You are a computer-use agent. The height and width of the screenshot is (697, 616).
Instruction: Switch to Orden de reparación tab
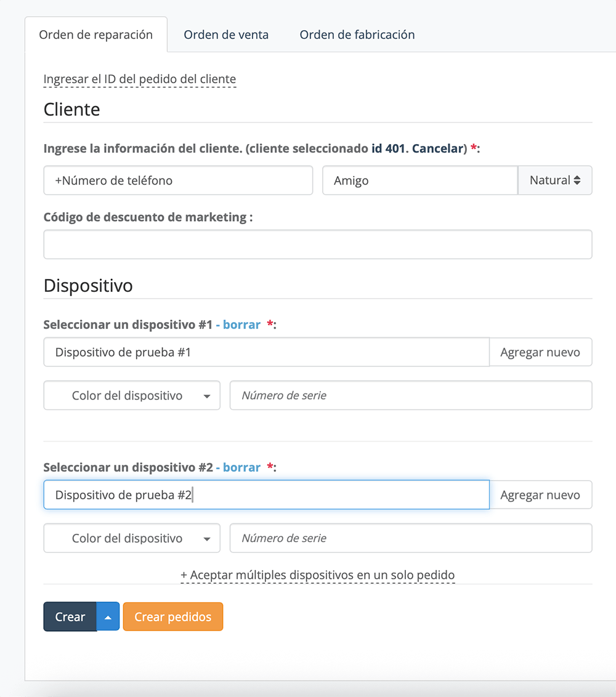(95, 34)
